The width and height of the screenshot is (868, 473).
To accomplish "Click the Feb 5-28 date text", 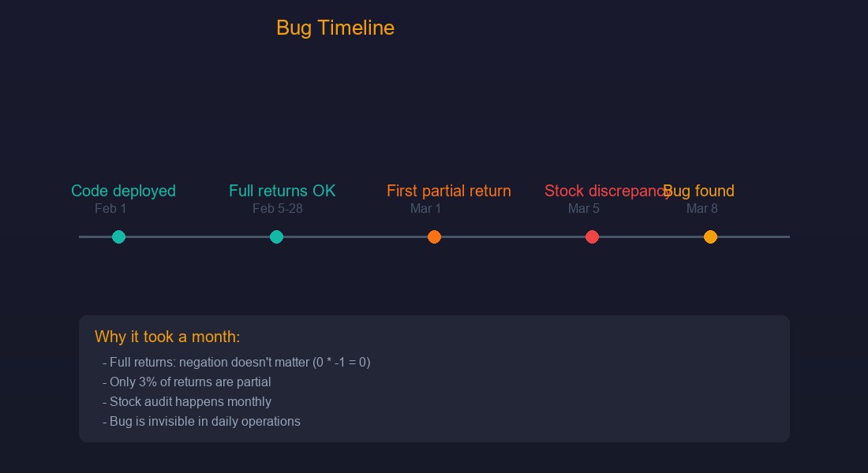I will coord(277,209).
